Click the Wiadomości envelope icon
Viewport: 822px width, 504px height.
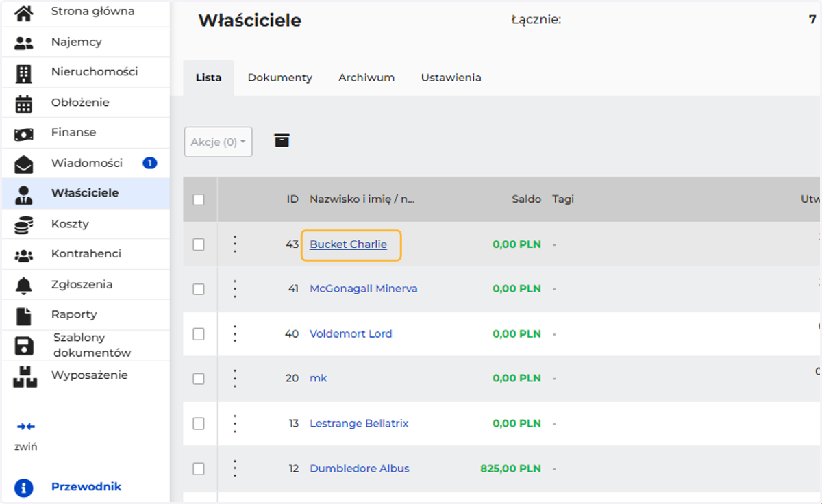[24, 164]
